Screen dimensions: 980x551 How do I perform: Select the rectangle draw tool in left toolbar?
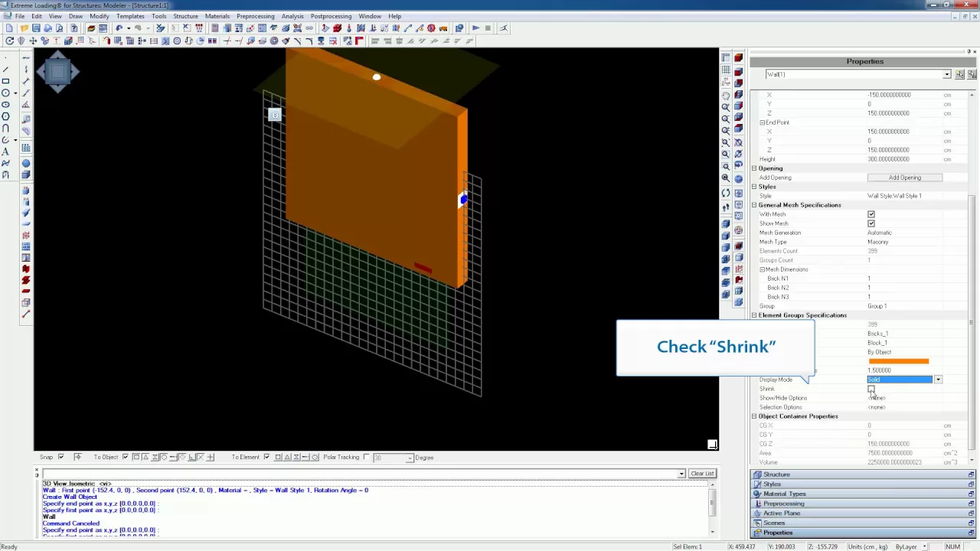[5, 81]
